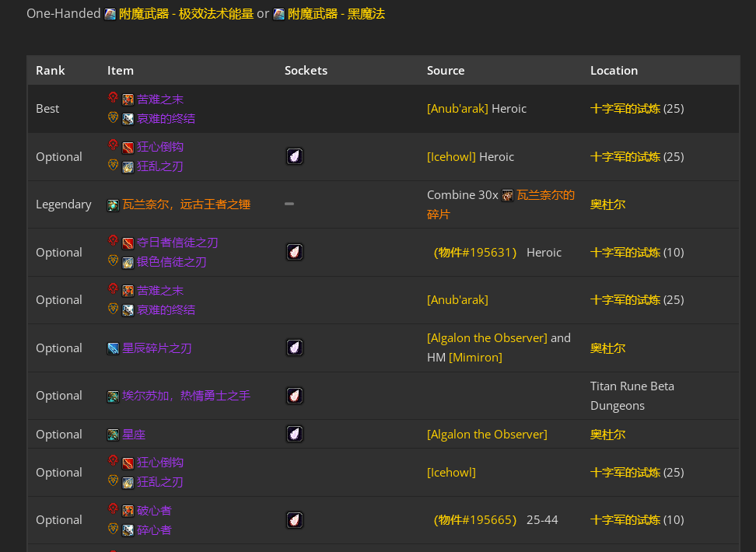The width and height of the screenshot is (756, 552).
Task: Click socket gem in 夺日者信徒之刃 row
Action: click(x=295, y=252)
